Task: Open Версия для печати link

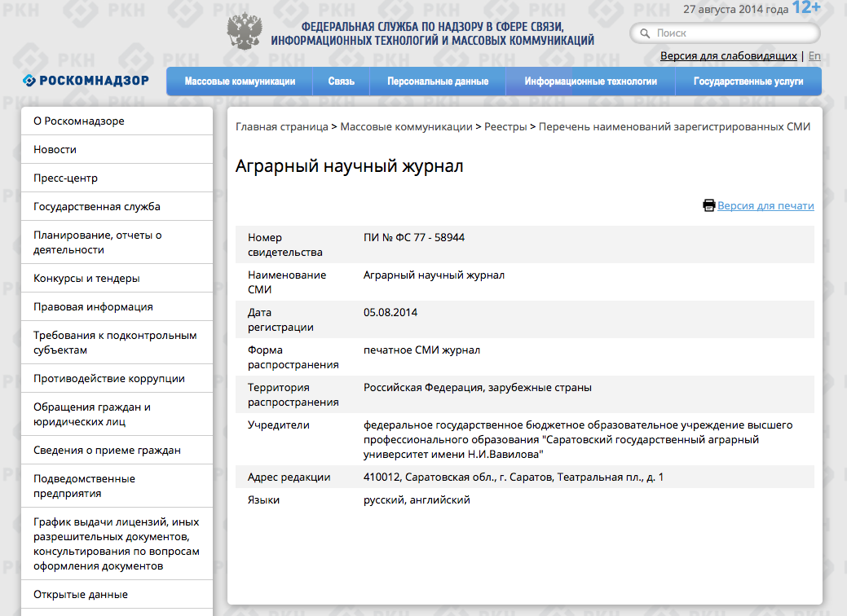Action: 765,205
